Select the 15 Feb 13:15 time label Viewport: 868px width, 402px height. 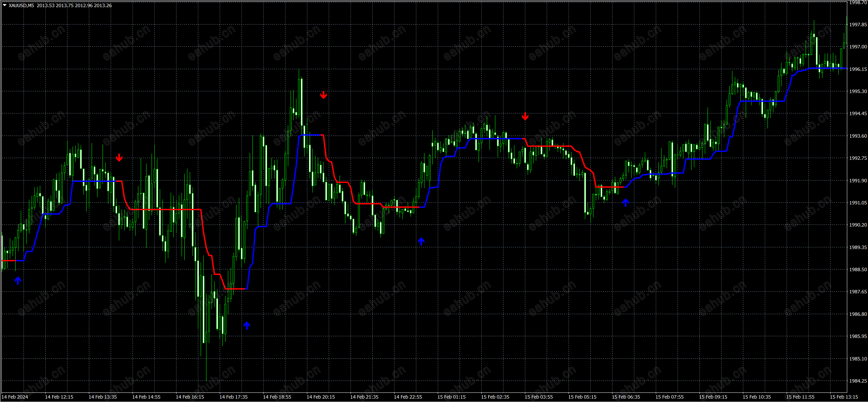[844, 397]
